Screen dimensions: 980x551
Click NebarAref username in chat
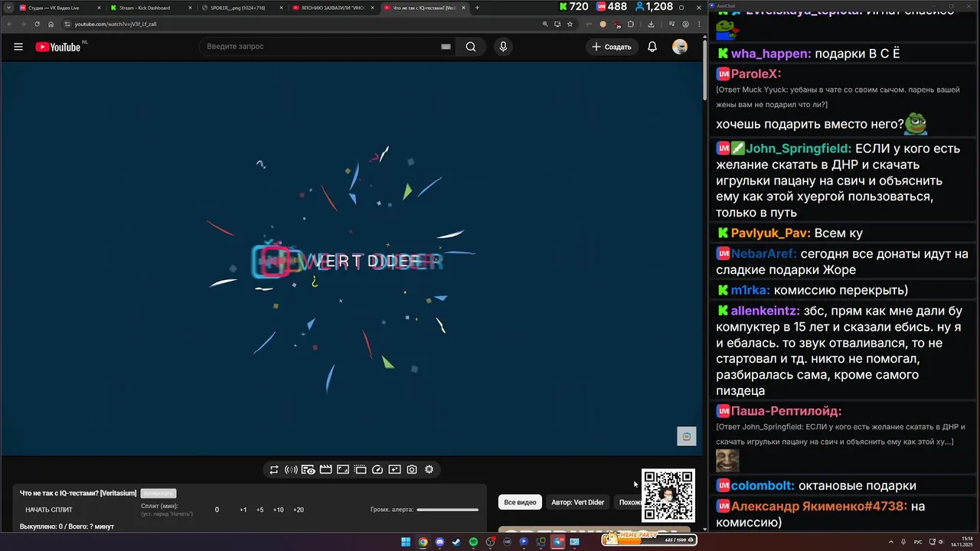coord(764,254)
